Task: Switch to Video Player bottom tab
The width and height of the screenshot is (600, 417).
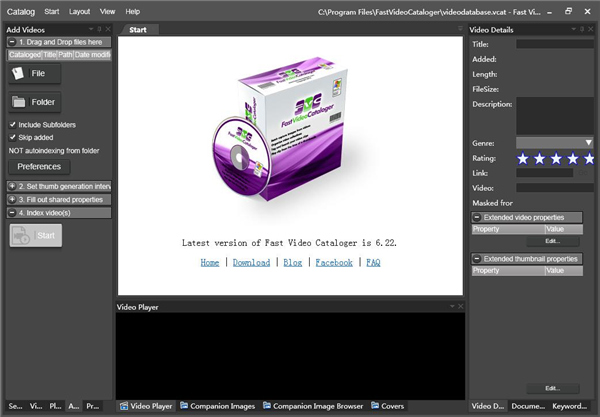Action: point(146,406)
